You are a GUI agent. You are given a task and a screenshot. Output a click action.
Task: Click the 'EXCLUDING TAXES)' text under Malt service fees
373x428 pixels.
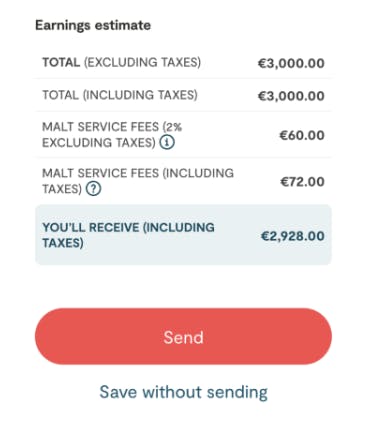click(99, 143)
